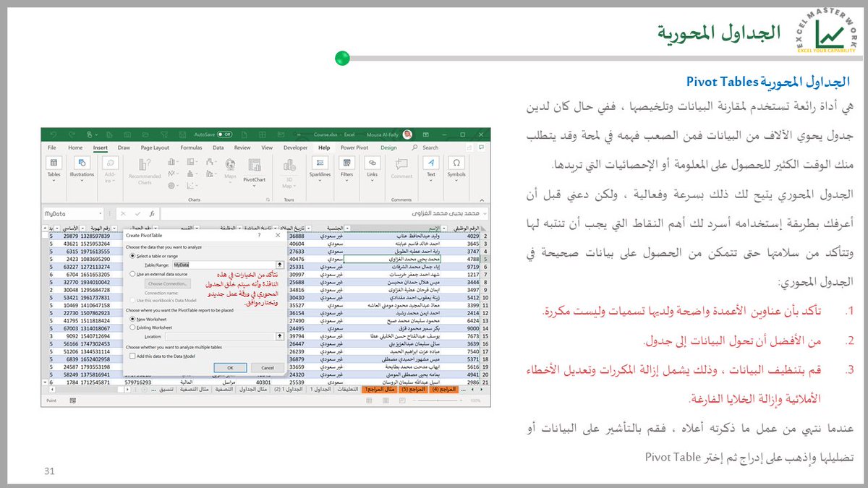Open the Symbols group button
868x488 pixels.
point(456,168)
